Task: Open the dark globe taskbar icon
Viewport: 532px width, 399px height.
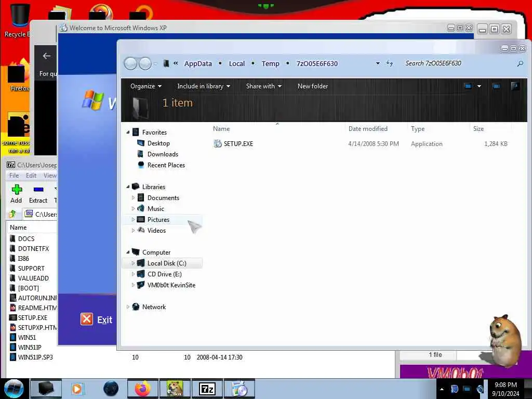Action: tap(111, 389)
